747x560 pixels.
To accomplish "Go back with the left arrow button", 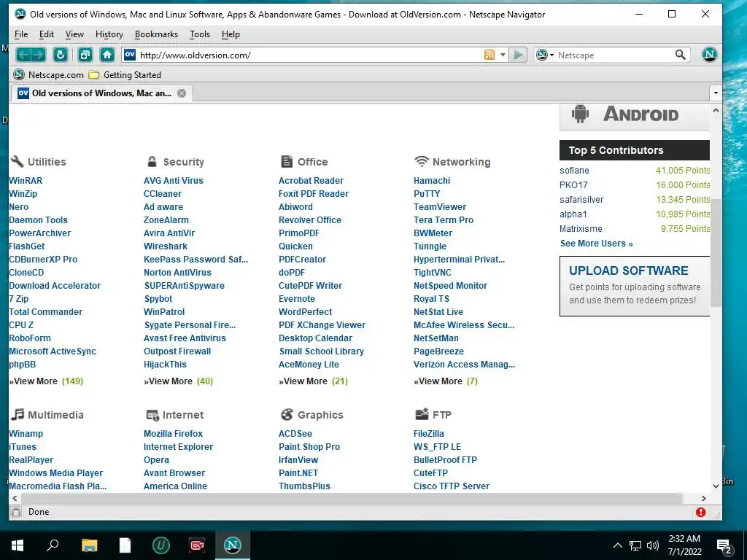I will 23,55.
